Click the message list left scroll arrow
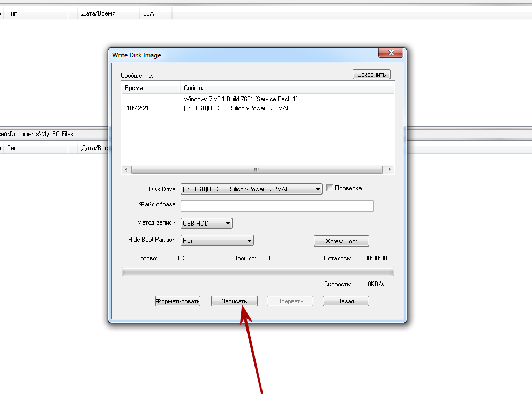This screenshot has width=532, height=402. pyautogui.click(x=126, y=169)
